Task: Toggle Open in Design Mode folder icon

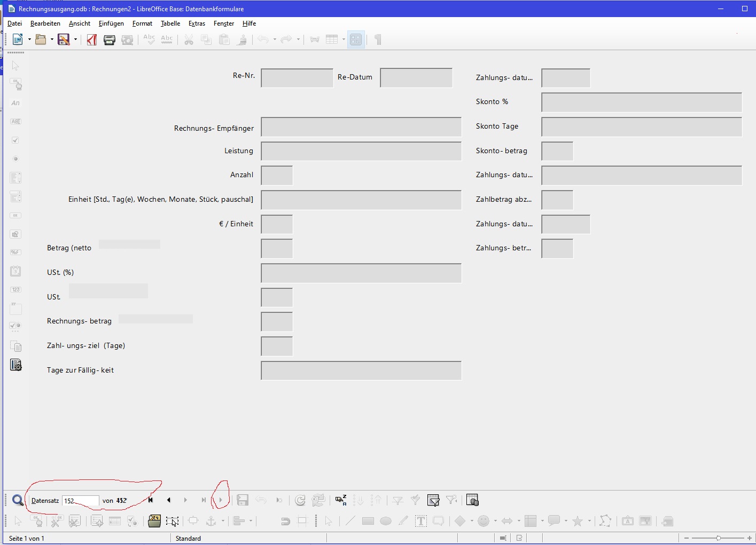Action: 154,521
